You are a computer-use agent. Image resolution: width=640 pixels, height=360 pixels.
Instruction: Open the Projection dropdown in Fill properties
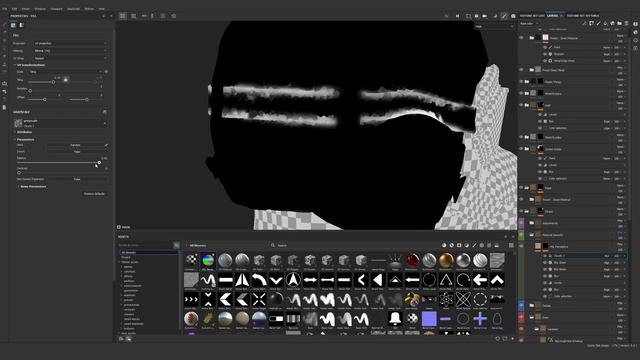point(71,43)
